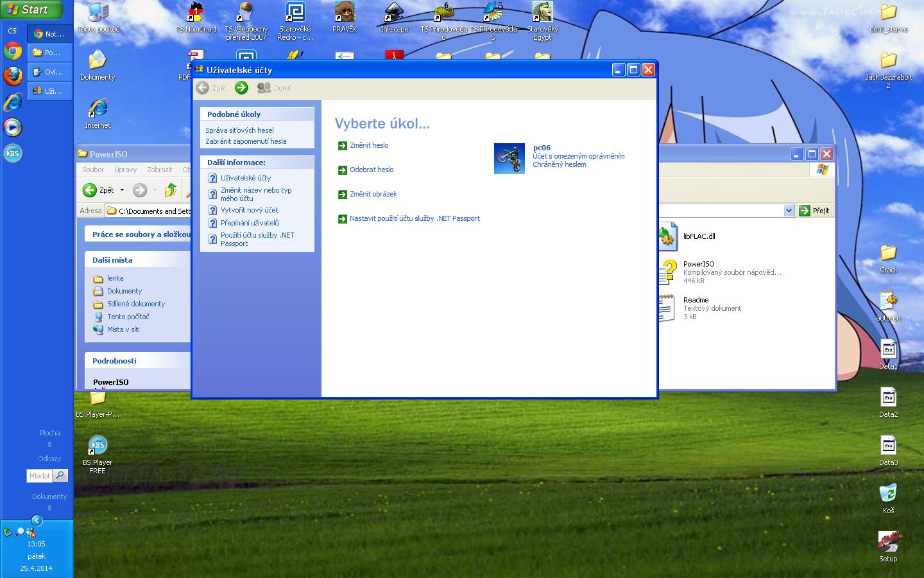Click the green forward arrow in Uživatelské účty
924x578 pixels.
pyautogui.click(x=241, y=88)
